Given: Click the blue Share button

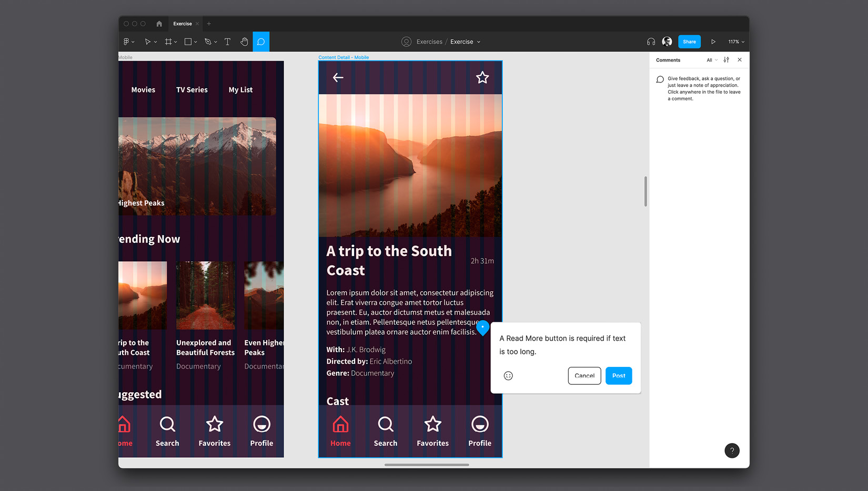Looking at the screenshot, I should tap(689, 42).
